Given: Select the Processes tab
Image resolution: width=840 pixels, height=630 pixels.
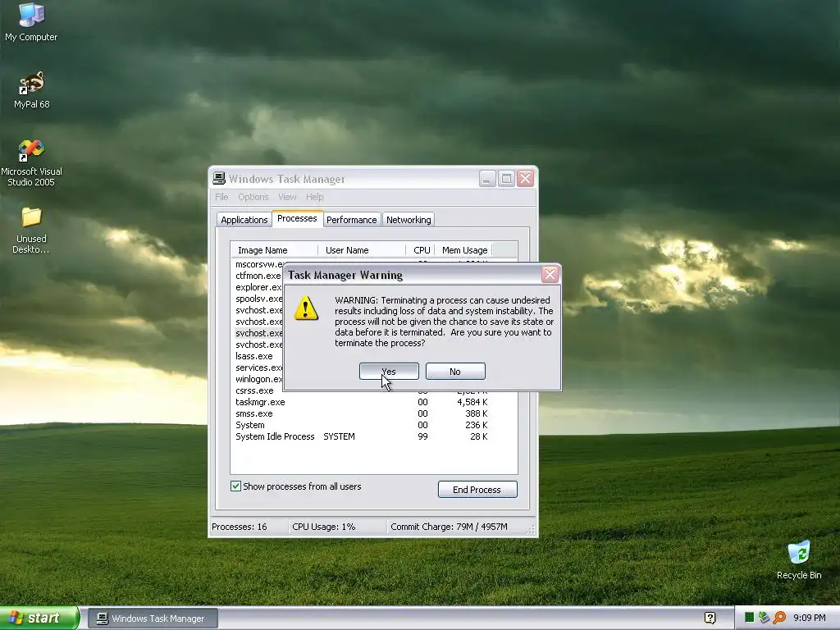Looking at the screenshot, I should tap(297, 218).
